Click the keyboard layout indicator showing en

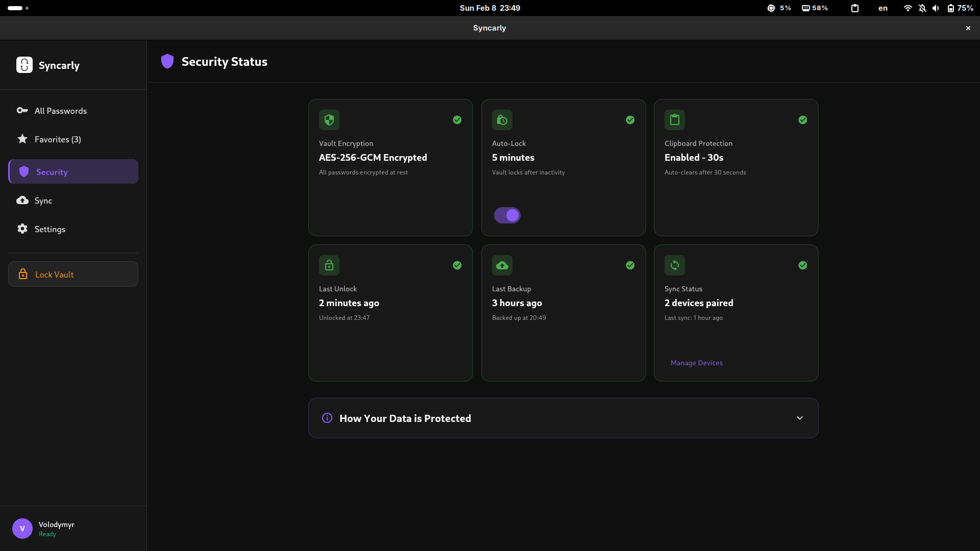click(883, 8)
